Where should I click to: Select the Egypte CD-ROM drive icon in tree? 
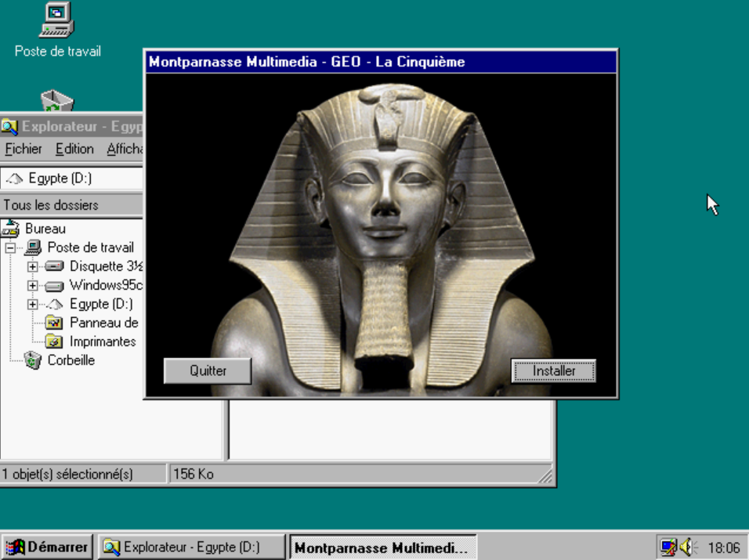tap(55, 304)
